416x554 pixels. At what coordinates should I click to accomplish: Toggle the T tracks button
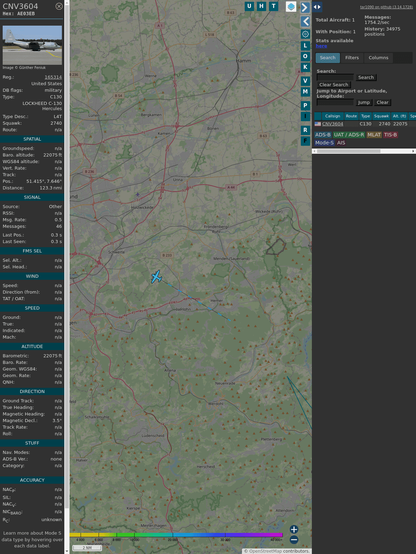click(273, 6)
